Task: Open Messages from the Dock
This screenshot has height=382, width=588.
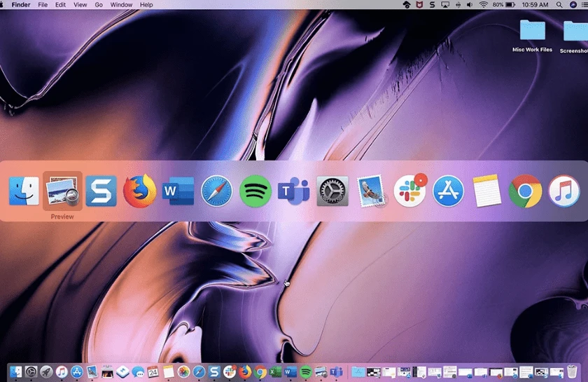Action: tap(138, 372)
